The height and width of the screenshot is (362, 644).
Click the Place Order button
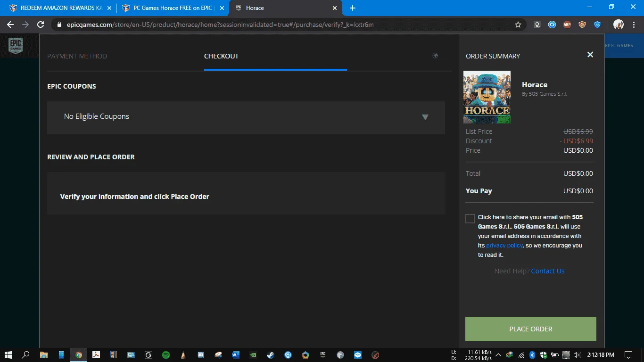[x=531, y=329]
